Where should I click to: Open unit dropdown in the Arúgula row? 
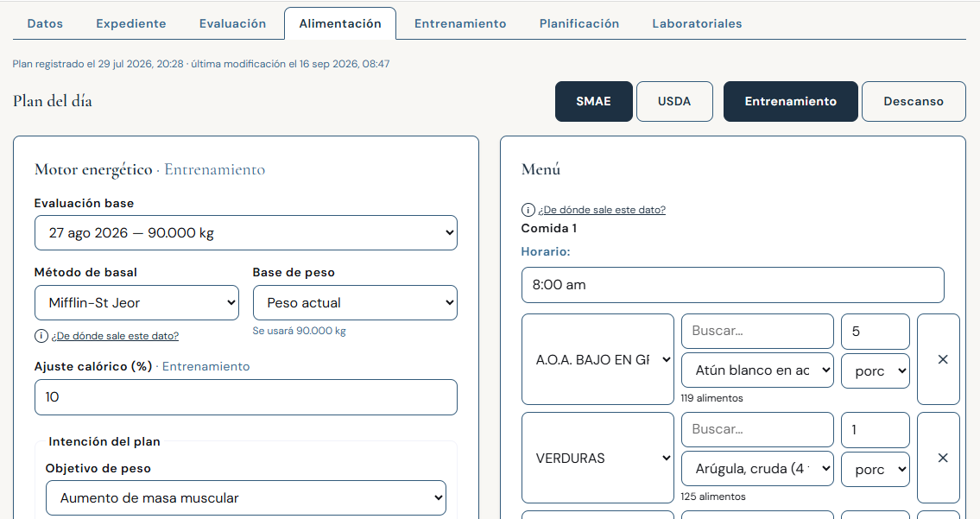point(876,469)
